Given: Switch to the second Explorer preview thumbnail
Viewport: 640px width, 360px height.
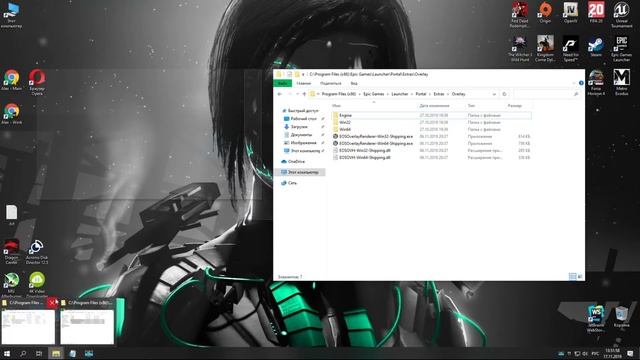Looking at the screenshot, I should point(87,327).
